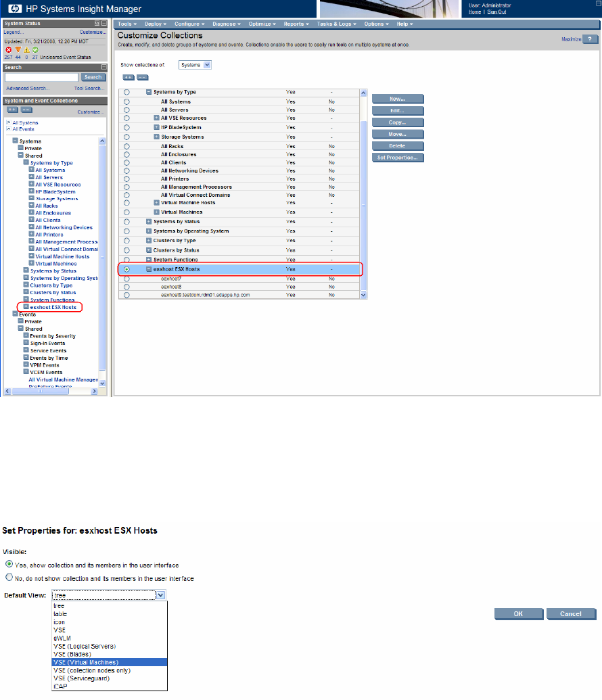Open the Default View dropdown arrow
Screen dimensions: 602x700
click(x=161, y=595)
